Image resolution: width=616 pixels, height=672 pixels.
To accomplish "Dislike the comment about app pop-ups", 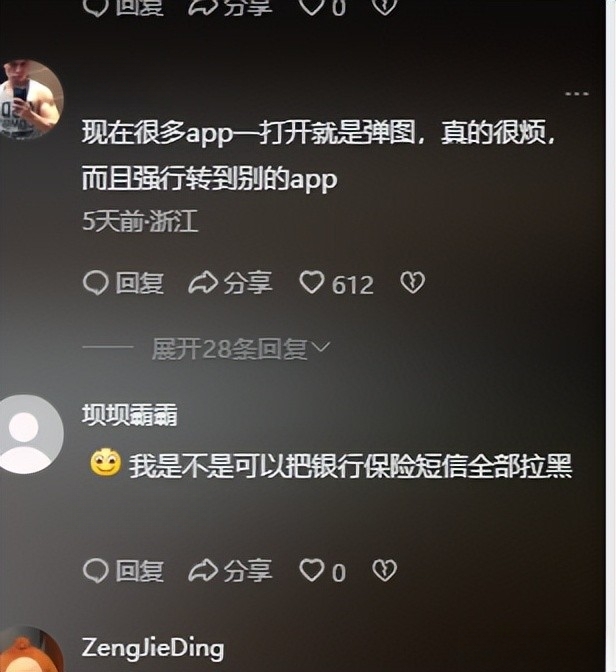I will tap(412, 283).
